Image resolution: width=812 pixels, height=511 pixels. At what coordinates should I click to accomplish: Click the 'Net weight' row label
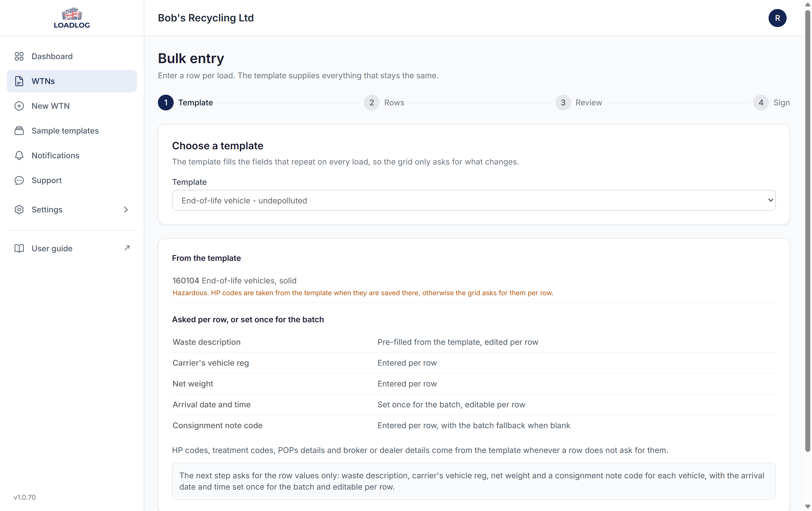193,384
